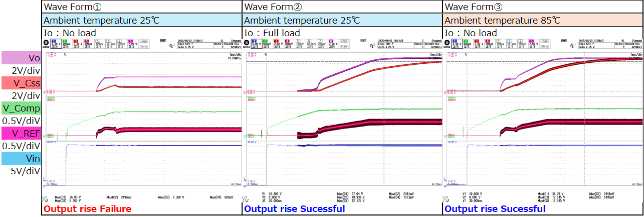Toggle channel 3 (2.00 V) in Wave Form① scope
This screenshot has height=217, width=644.
78,44
